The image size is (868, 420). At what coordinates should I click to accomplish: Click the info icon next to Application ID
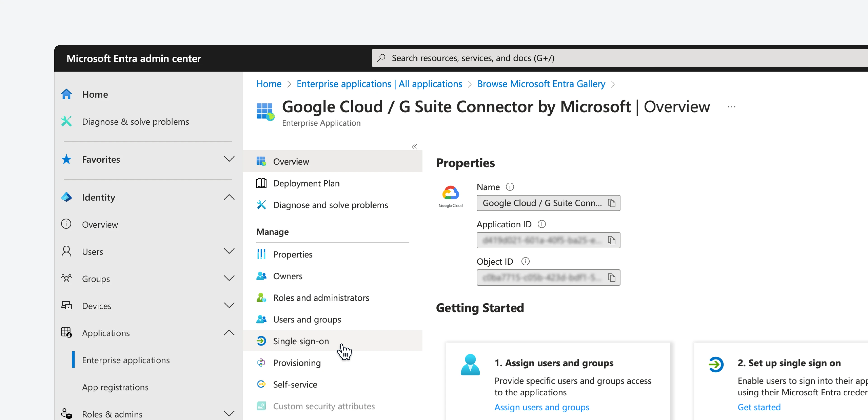click(542, 224)
